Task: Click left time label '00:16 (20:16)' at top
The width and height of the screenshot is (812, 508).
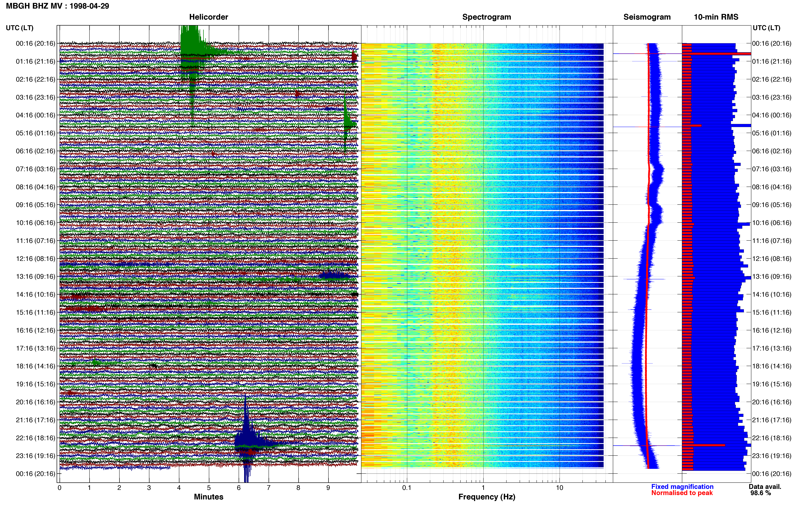Action: [x=36, y=43]
